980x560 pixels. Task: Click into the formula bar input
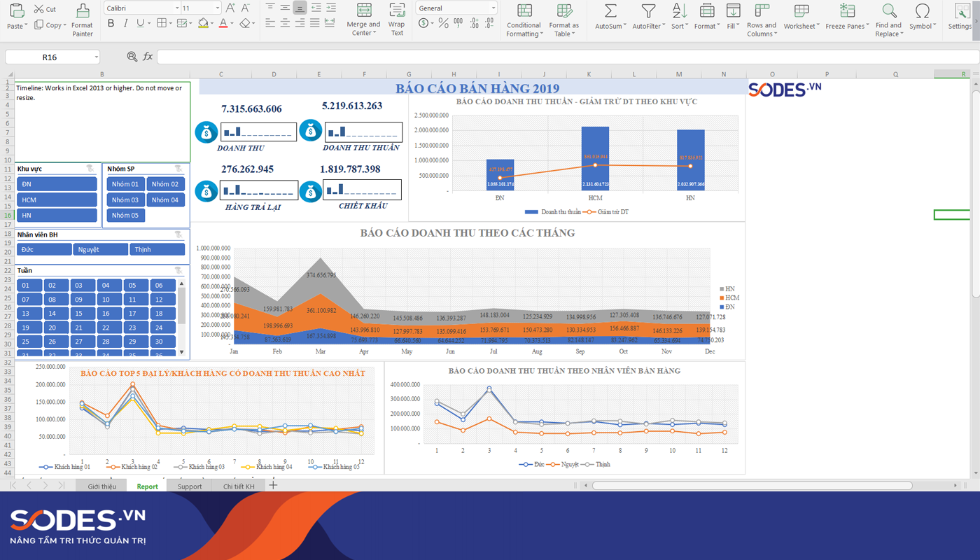click(560, 57)
